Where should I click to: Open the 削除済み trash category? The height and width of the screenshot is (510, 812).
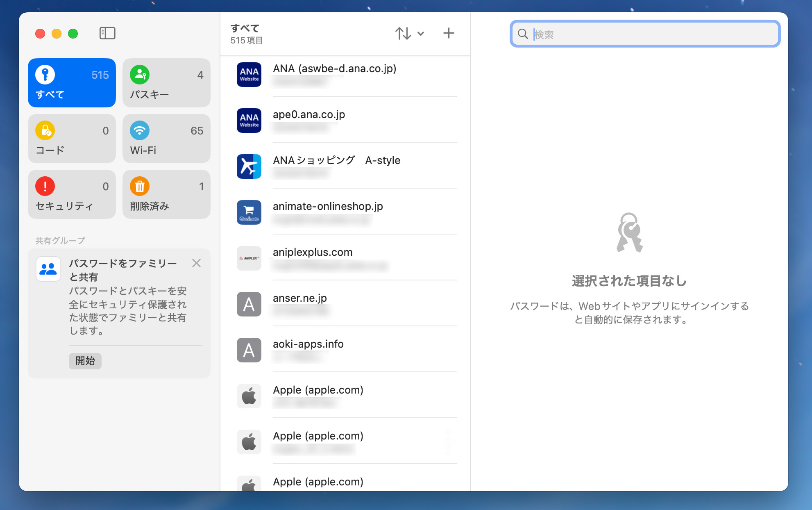[166, 194]
